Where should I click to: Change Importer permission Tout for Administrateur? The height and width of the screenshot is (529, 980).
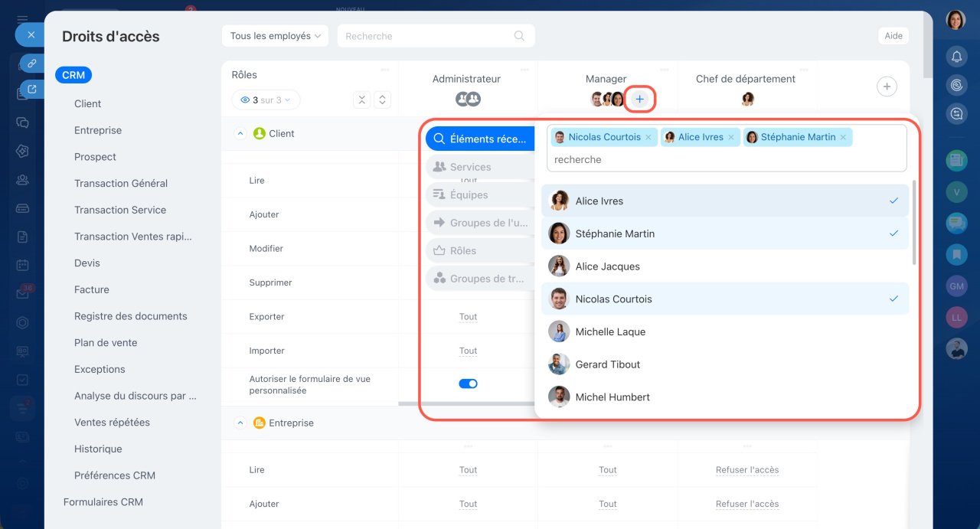tap(468, 351)
